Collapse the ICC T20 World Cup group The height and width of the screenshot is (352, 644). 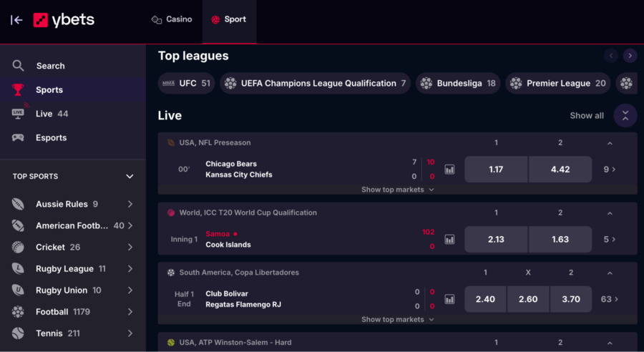click(610, 213)
